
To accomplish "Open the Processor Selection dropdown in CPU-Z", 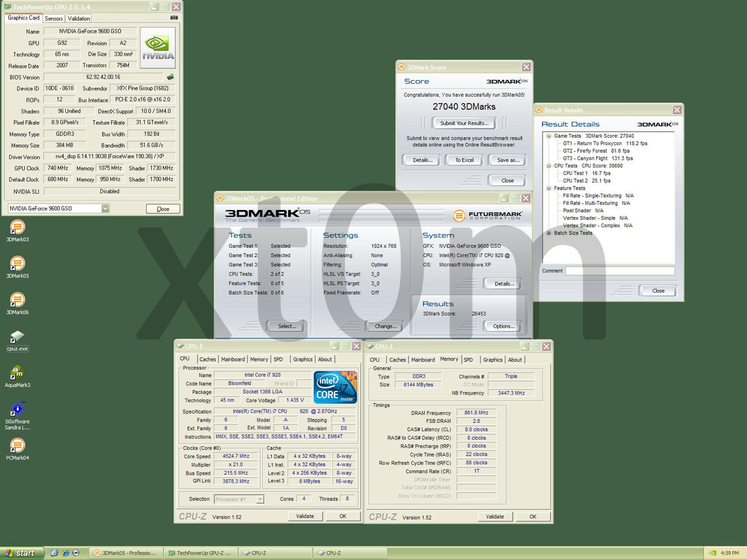I will pos(260,499).
